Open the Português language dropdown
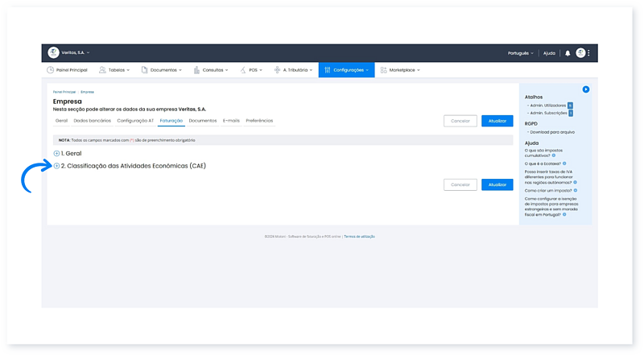Image resolution: width=644 pixels, height=356 pixels. tap(520, 53)
